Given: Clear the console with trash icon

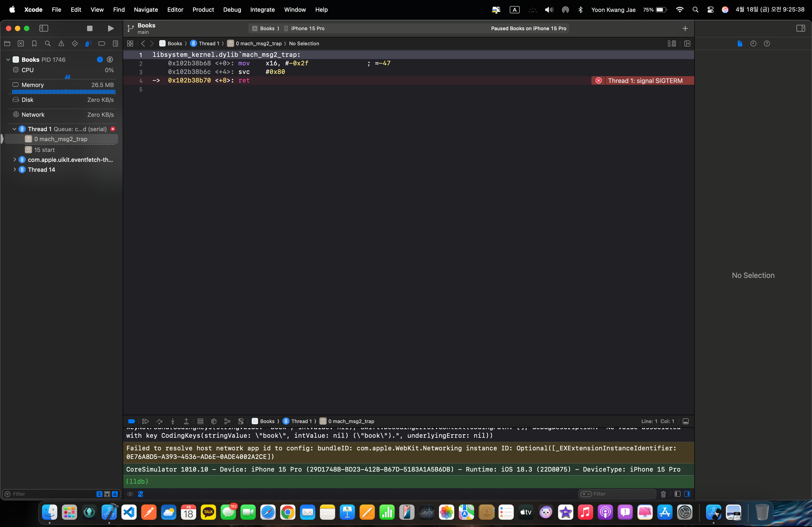Looking at the screenshot, I should point(663,494).
